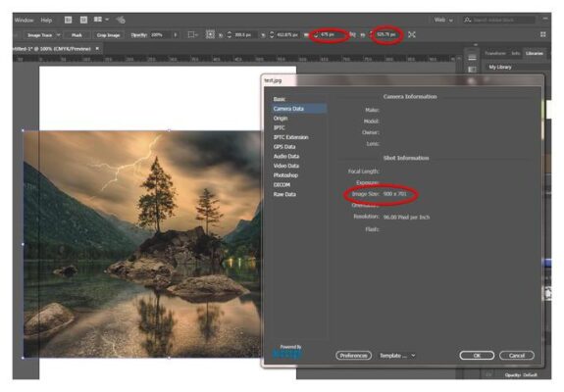The height and width of the screenshot is (392, 564).
Task: Click the width value input field
Action: (329, 34)
